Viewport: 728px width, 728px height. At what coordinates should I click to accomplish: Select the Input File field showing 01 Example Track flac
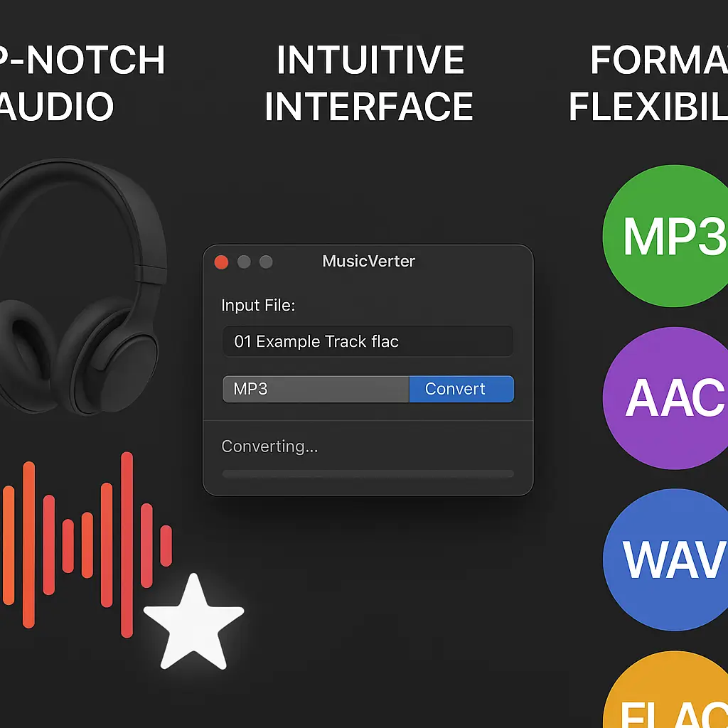(x=368, y=341)
